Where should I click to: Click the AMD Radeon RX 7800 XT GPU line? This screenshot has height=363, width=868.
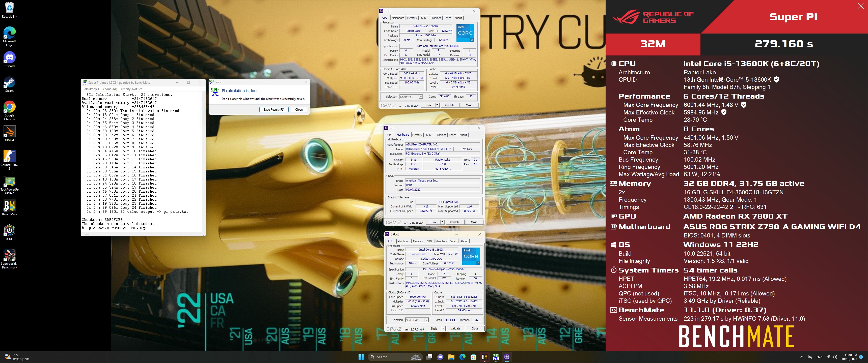point(735,216)
